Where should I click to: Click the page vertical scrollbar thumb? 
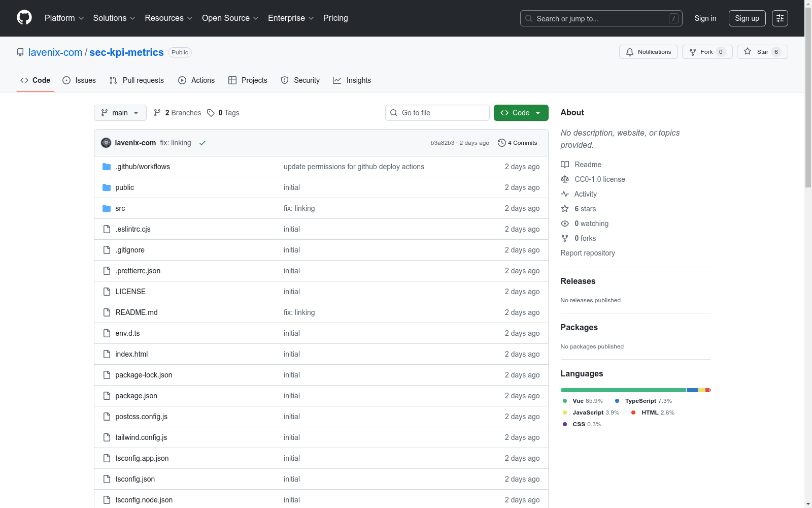[808, 97]
